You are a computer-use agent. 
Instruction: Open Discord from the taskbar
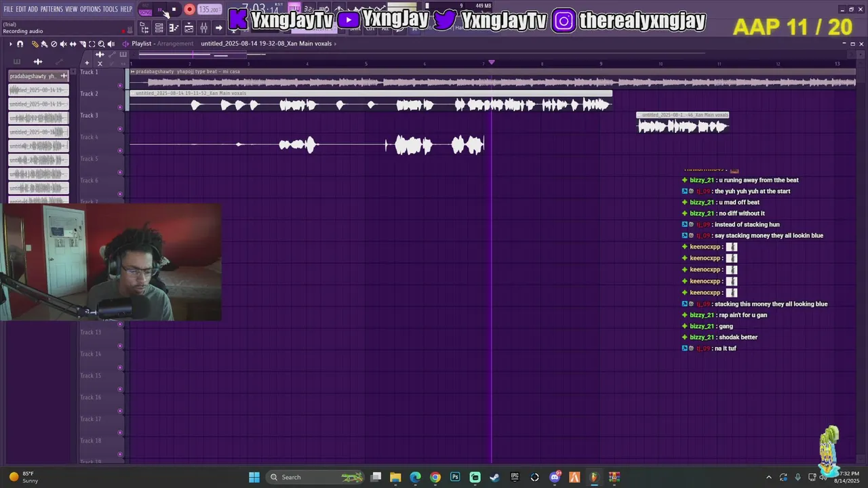[x=555, y=477]
